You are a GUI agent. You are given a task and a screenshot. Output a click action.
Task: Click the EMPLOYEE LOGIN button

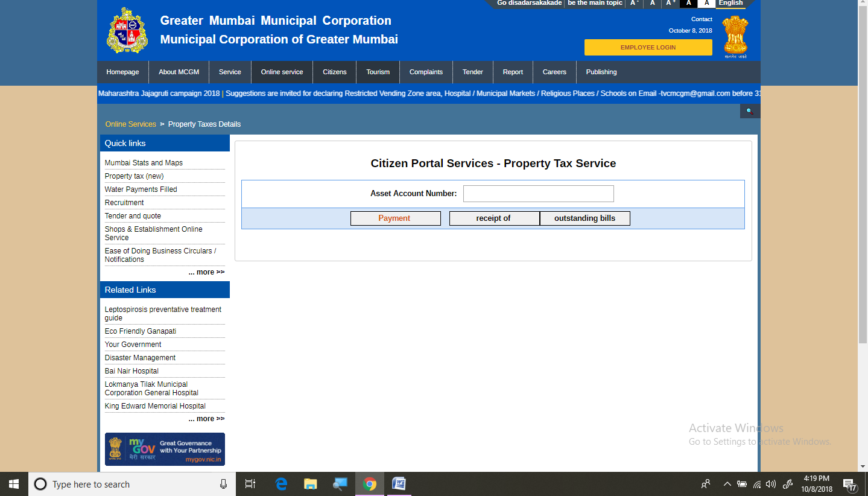648,46
